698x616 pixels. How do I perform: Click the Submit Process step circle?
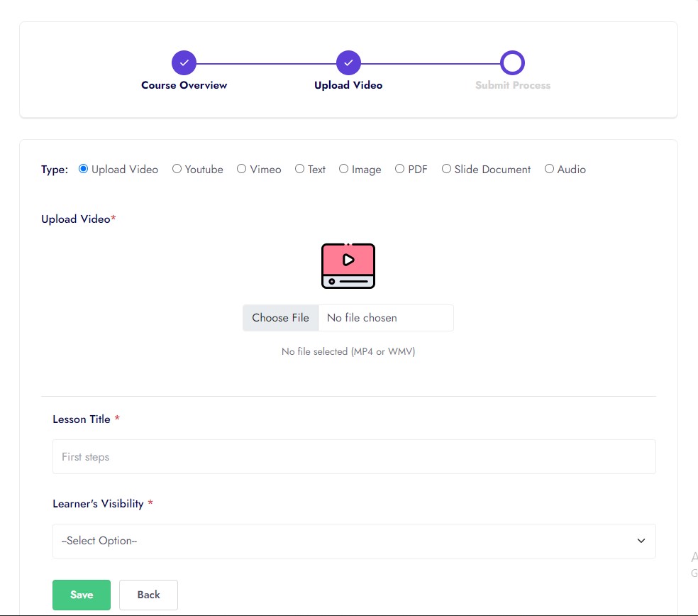[512, 62]
